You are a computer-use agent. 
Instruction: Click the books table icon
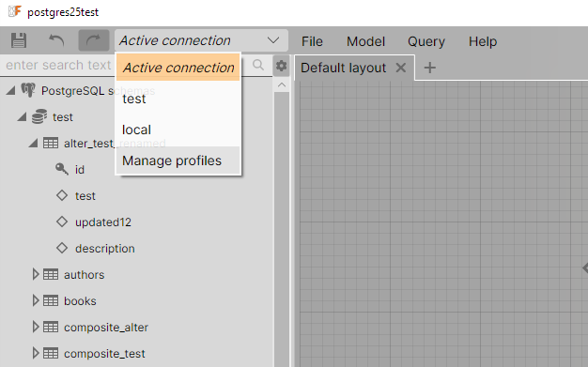[x=51, y=300]
